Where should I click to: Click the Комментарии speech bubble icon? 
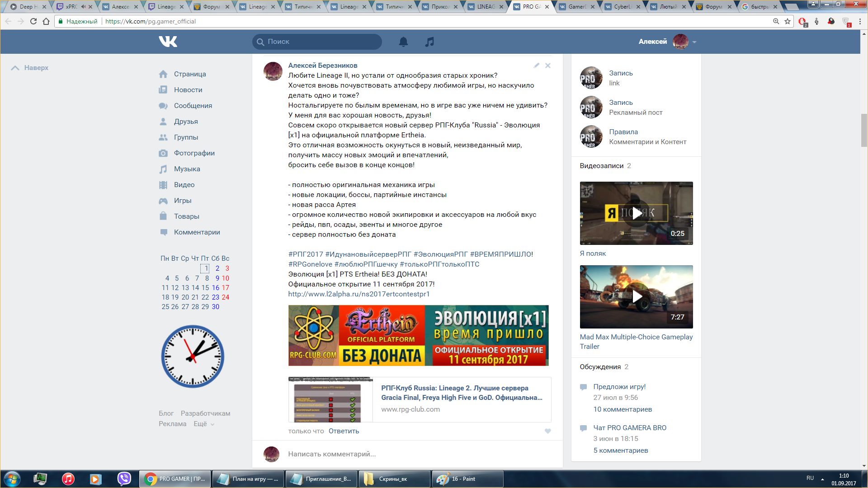[163, 232]
